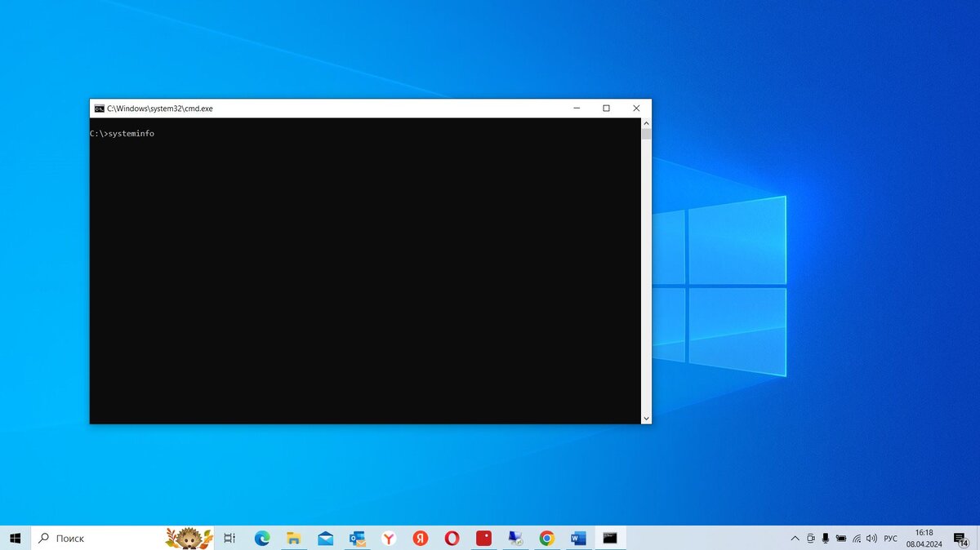The height and width of the screenshot is (550, 980).
Task: Click the camera tray icon
Action: (x=810, y=539)
